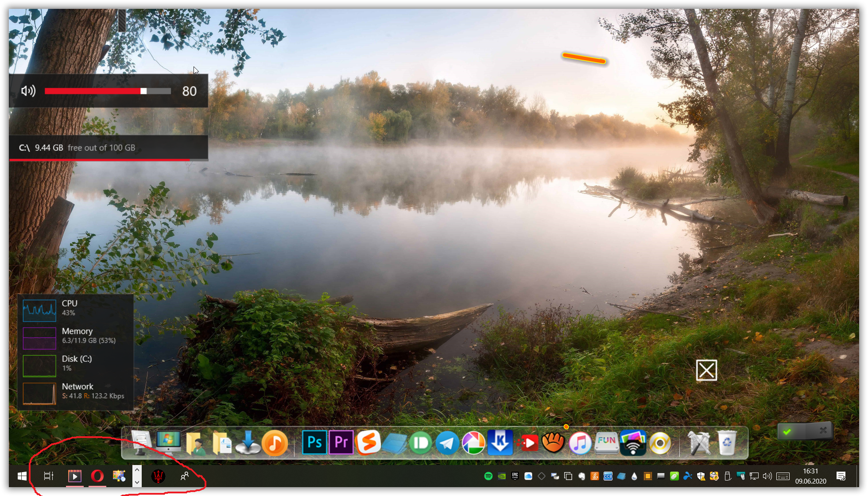
Task: Open Epic Games tray icon
Action: pos(515,476)
